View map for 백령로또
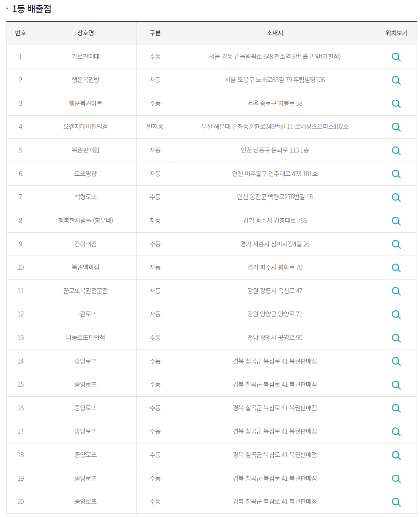Screen dimensions: 420x518 396,197
